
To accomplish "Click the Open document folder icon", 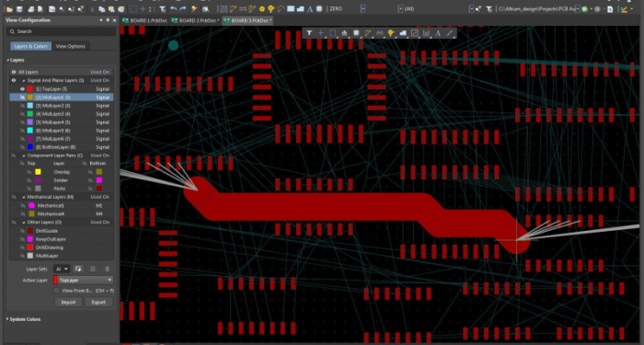I will 9,8.
